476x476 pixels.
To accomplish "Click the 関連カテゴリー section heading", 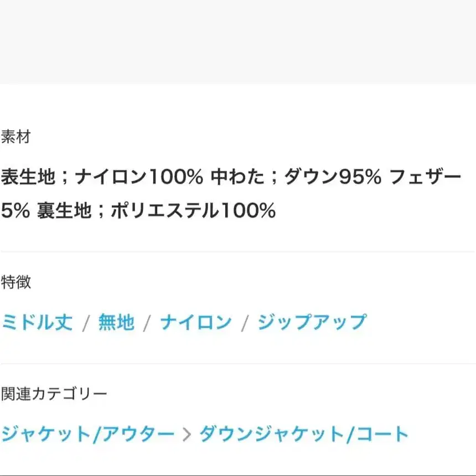I will pyautogui.click(x=54, y=394).
